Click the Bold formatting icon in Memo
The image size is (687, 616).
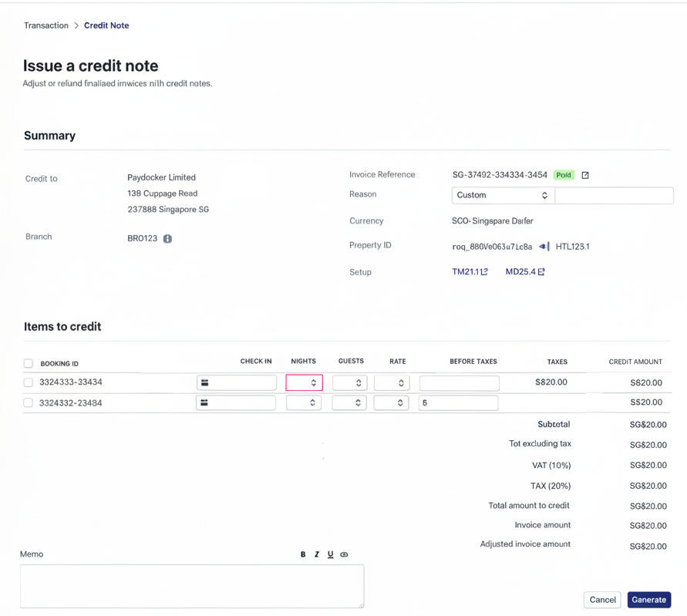[303, 554]
